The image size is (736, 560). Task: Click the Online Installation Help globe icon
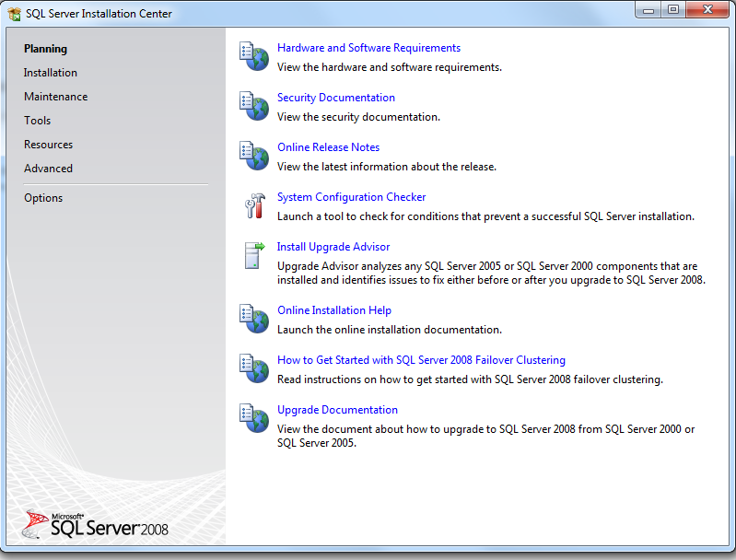[x=254, y=319]
